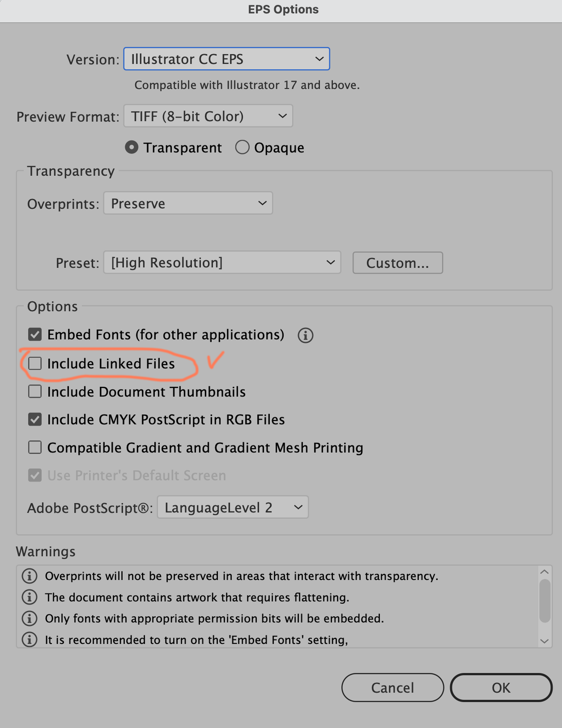Disable Include CMYK PostScript in RGB Files
The image size is (562, 728).
click(35, 419)
